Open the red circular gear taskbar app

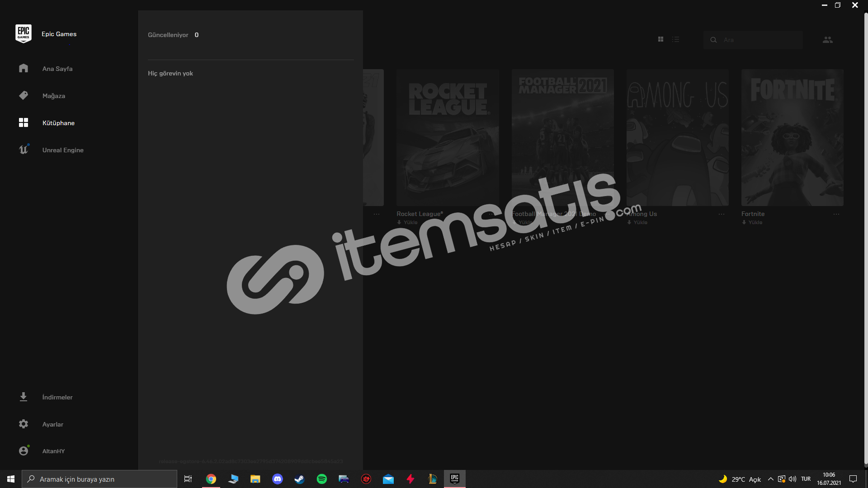tap(366, 479)
